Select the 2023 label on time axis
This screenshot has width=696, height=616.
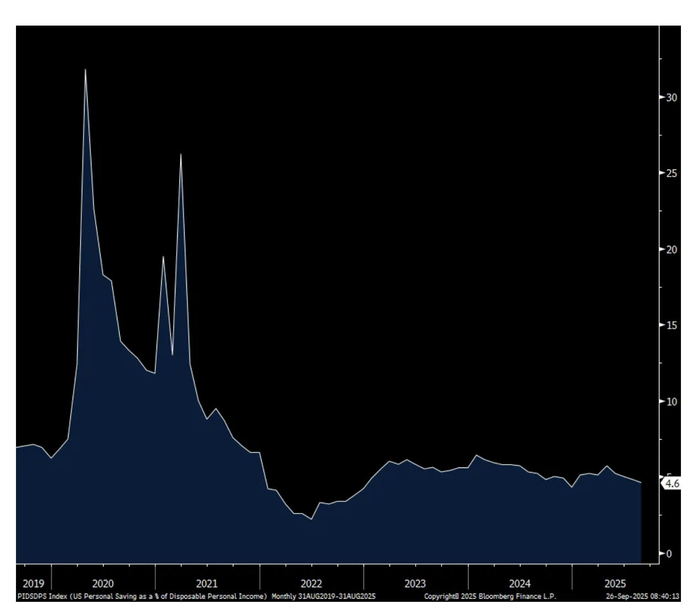pos(415,584)
